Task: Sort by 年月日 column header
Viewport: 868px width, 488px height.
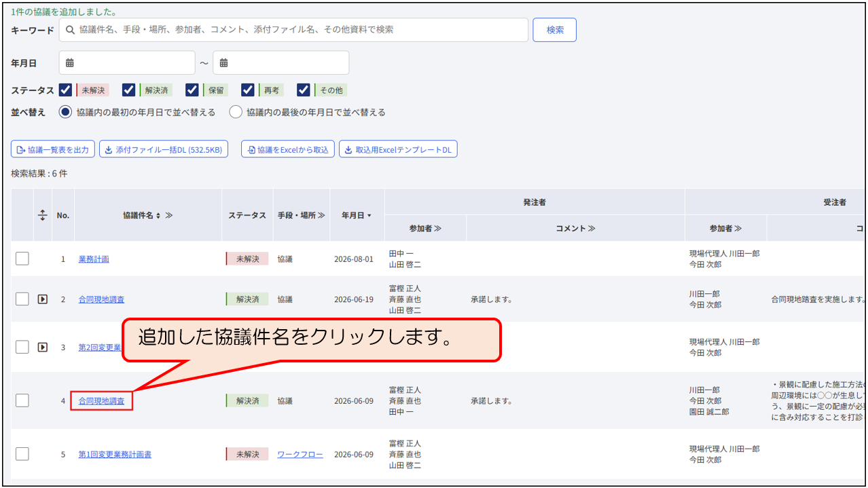Action: tap(357, 215)
